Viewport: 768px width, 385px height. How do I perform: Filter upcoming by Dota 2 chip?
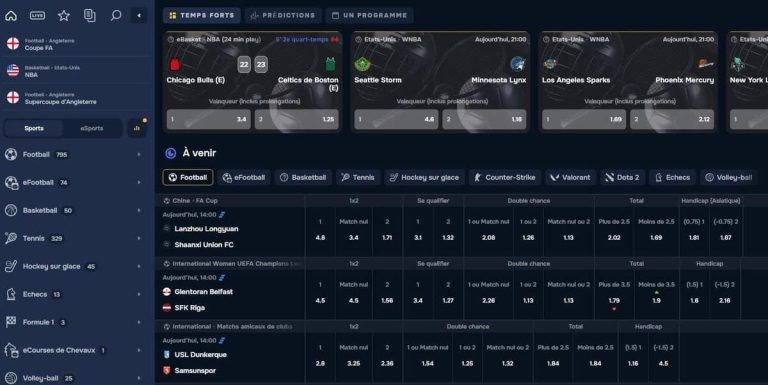623,177
